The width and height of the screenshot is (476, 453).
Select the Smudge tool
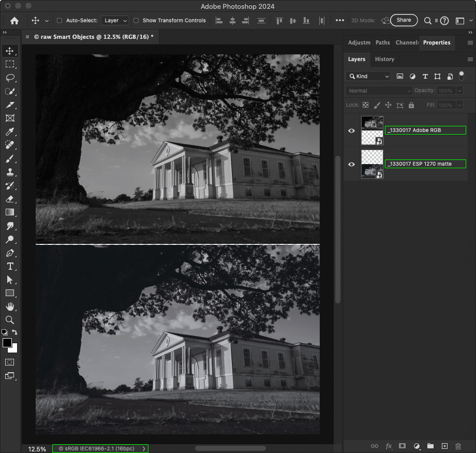(10, 226)
